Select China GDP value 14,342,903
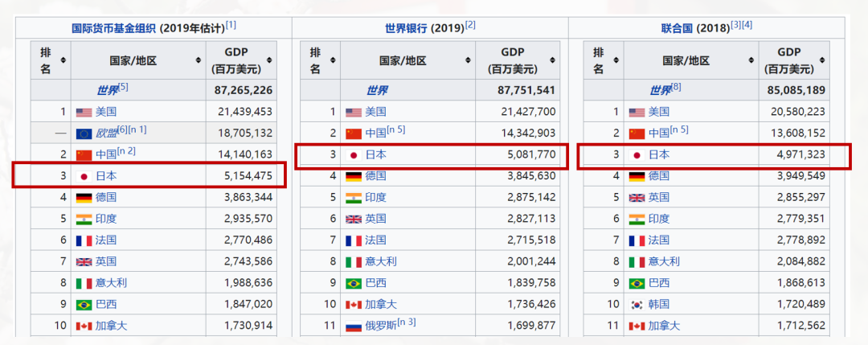This screenshot has height=345, width=868. click(528, 133)
